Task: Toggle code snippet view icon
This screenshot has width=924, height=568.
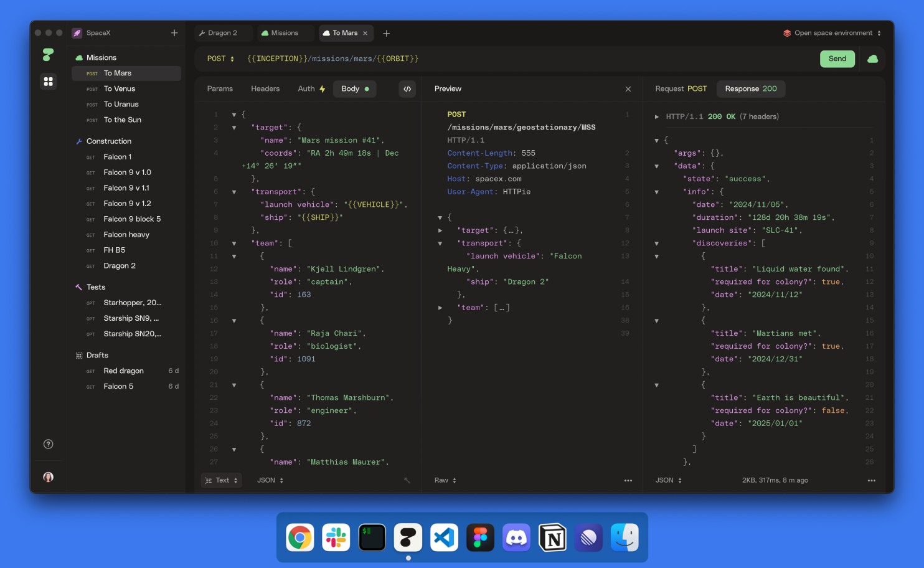Action: 407,89
